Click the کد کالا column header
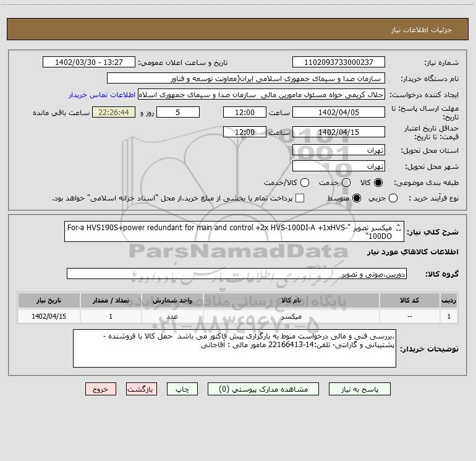Image resolution: width=476 pixels, height=461 pixels. (x=409, y=301)
